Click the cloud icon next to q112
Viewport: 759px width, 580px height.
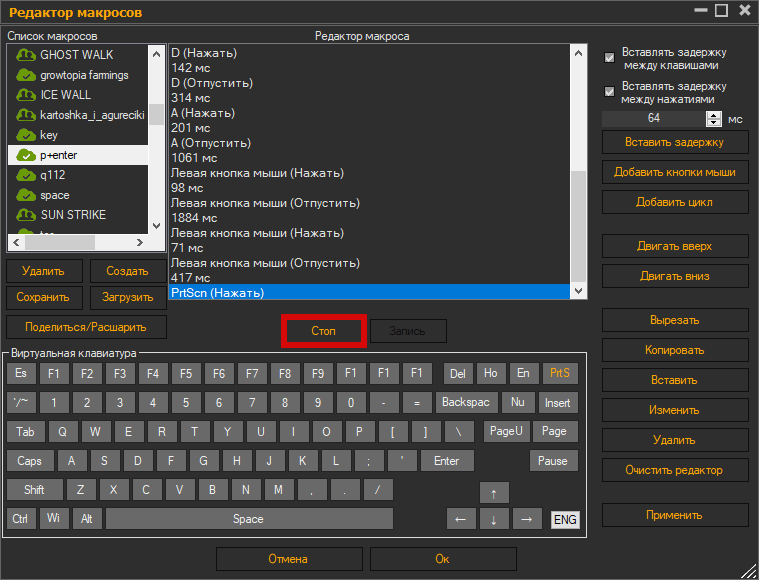pos(26,175)
